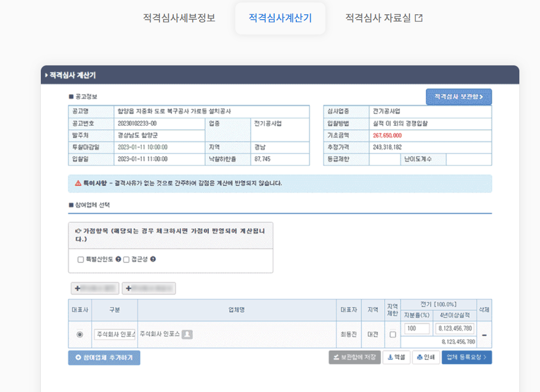Click the warning triangle icon beside 특이사항
Screen dimensions: 540x392
(78, 183)
